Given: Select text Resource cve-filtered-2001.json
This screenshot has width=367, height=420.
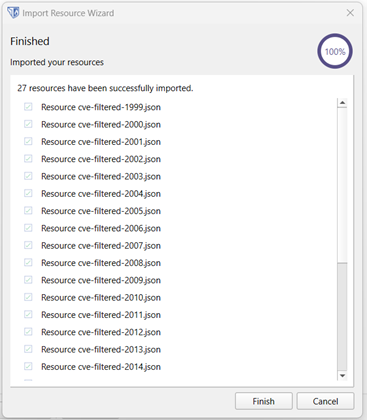Looking at the screenshot, I should [x=101, y=142].
